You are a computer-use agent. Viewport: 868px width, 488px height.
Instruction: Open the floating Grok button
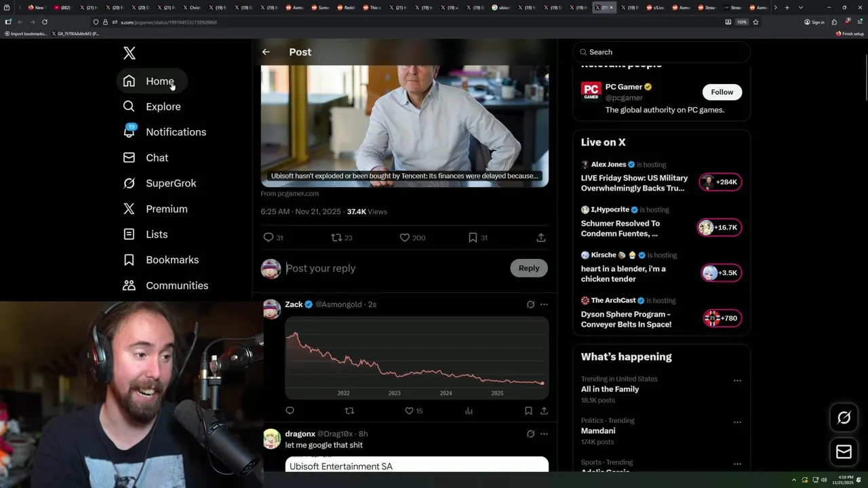[x=844, y=418]
